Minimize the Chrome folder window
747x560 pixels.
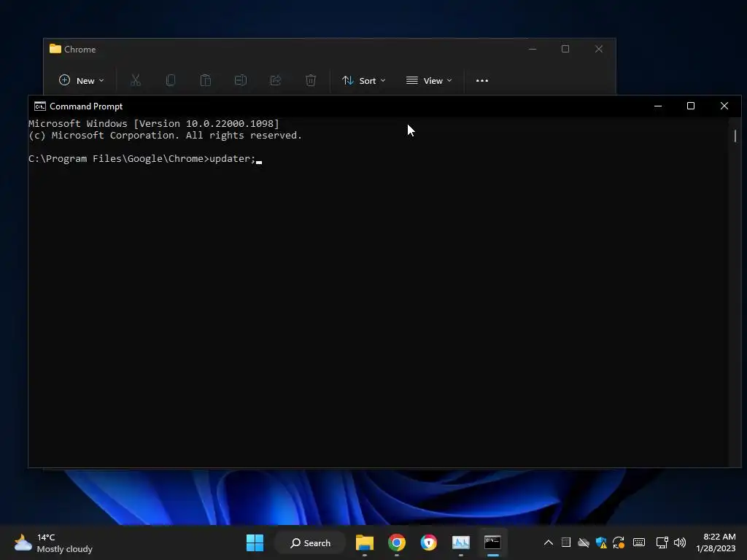(x=533, y=49)
